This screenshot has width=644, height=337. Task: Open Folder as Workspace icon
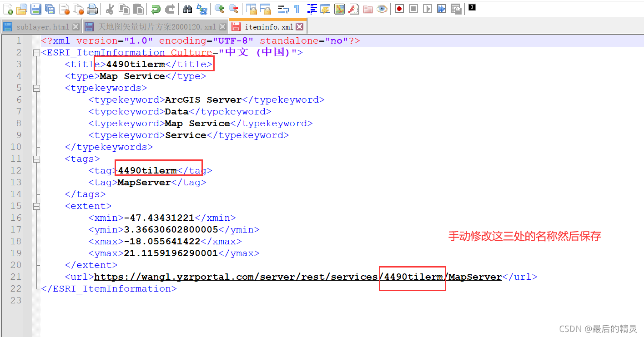pos(367,9)
